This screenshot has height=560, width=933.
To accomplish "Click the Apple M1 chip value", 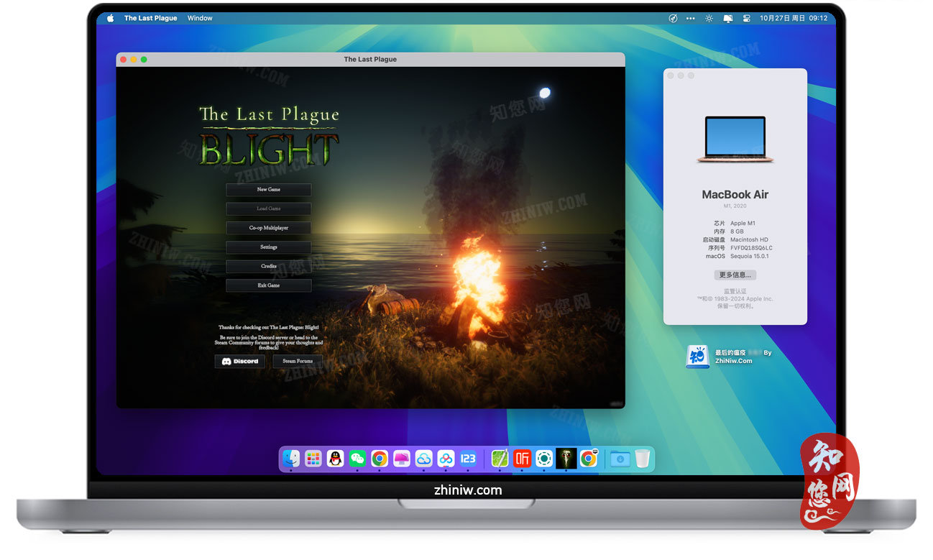I will click(x=743, y=224).
